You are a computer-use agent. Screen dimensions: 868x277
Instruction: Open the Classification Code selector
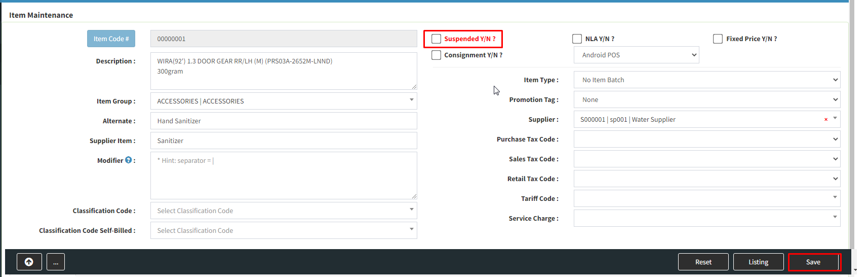point(283,211)
